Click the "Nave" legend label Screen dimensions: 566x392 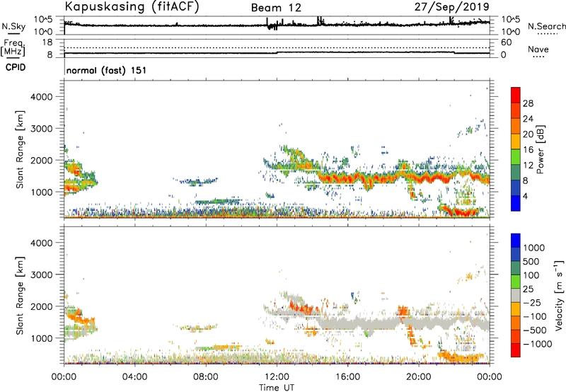point(538,49)
